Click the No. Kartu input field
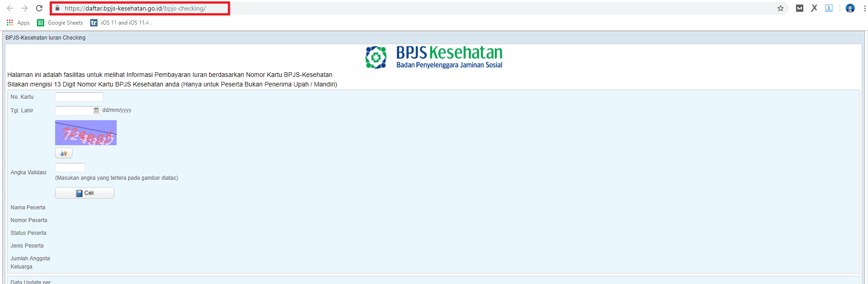The height and width of the screenshot is (284, 868). [x=79, y=97]
